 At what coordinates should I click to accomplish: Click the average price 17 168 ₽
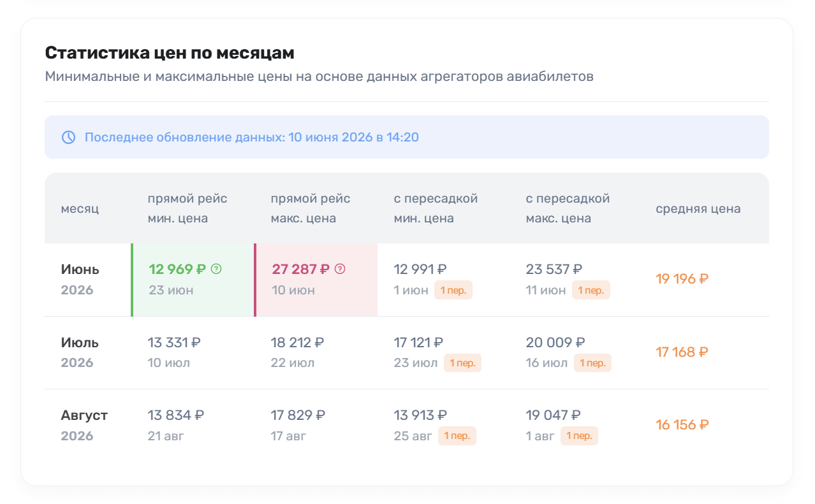coord(682,352)
